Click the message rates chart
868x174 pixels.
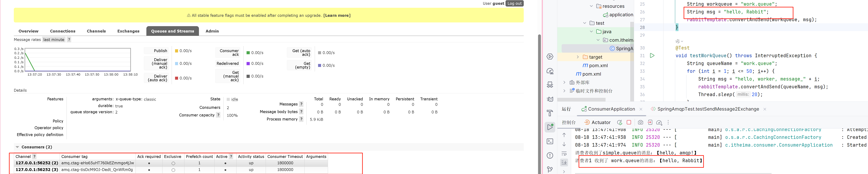pyautogui.click(x=78, y=60)
